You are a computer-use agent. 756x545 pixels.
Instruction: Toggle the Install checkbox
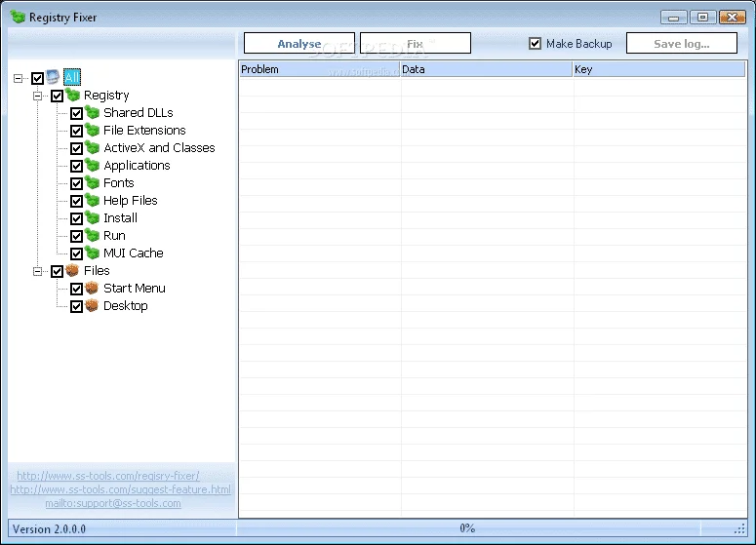[77, 218]
